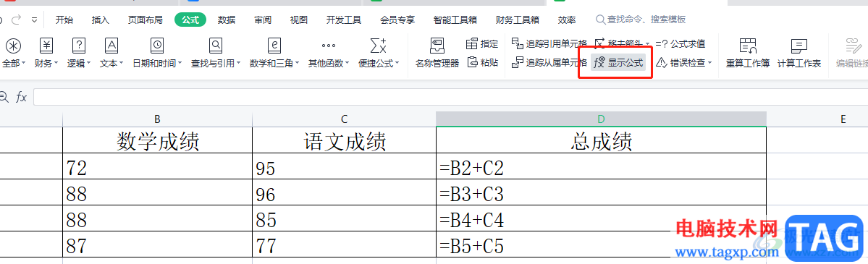Open the 全部 (All functions) library icon
Viewport: 868px width, 264px height.
(x=13, y=46)
